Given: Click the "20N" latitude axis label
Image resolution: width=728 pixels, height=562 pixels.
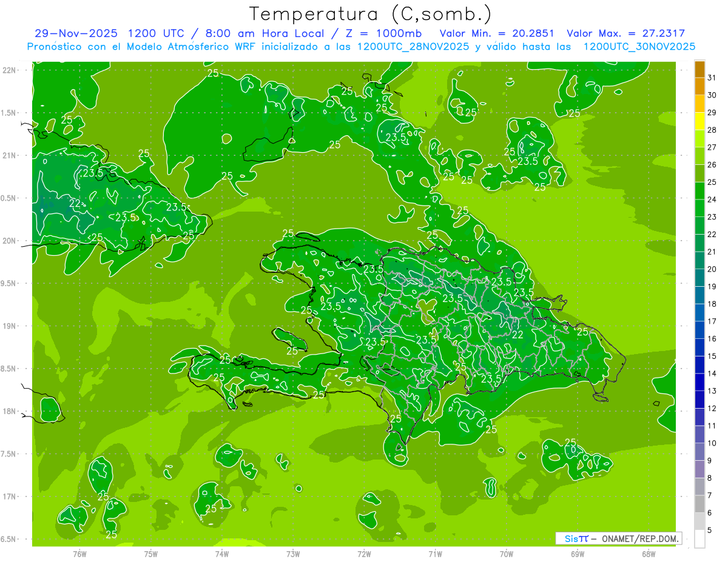Looking at the screenshot, I should click(x=9, y=241).
